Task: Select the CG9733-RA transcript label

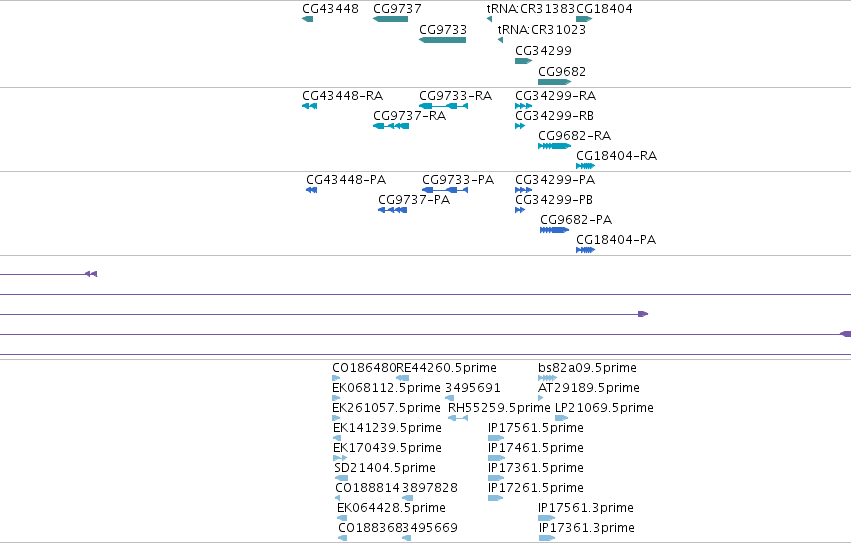Action: [x=455, y=96]
